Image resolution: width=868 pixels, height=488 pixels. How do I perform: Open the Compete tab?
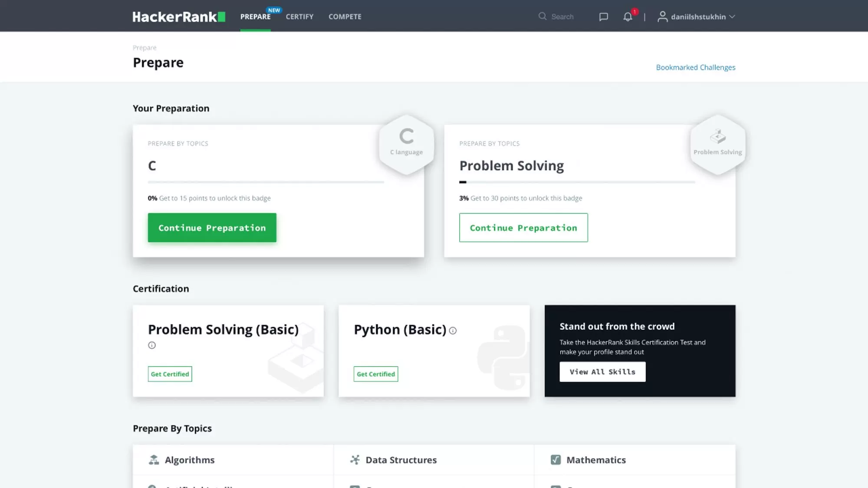345,16
